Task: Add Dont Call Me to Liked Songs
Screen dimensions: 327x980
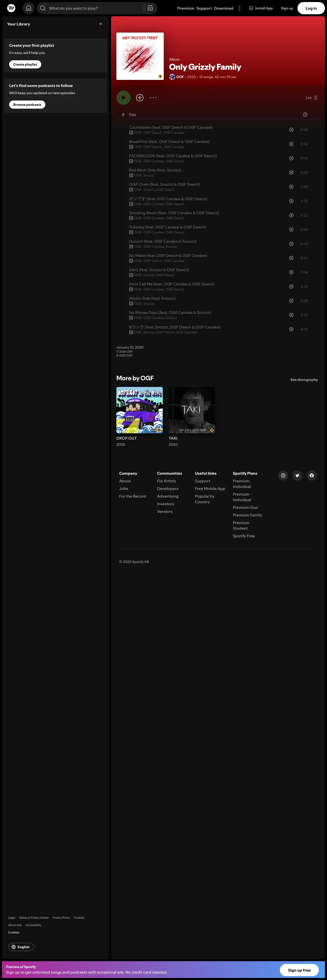Action: pyautogui.click(x=291, y=286)
